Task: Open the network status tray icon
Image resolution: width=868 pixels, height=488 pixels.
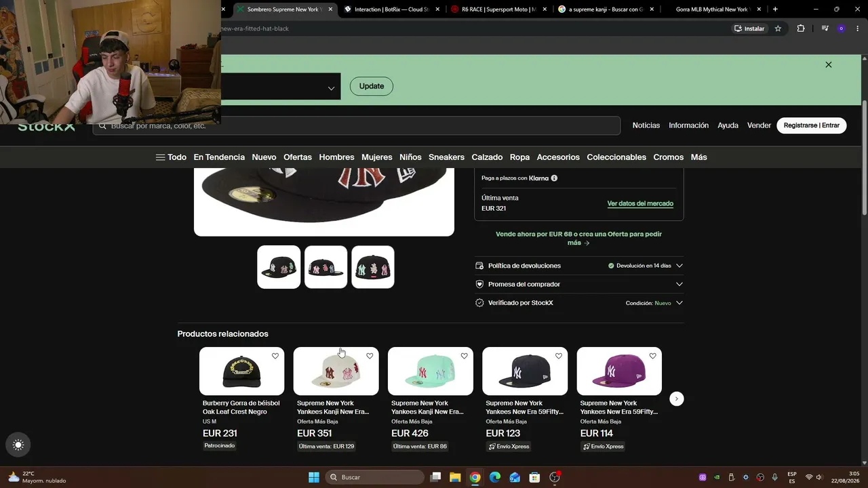Action: [x=808, y=477]
